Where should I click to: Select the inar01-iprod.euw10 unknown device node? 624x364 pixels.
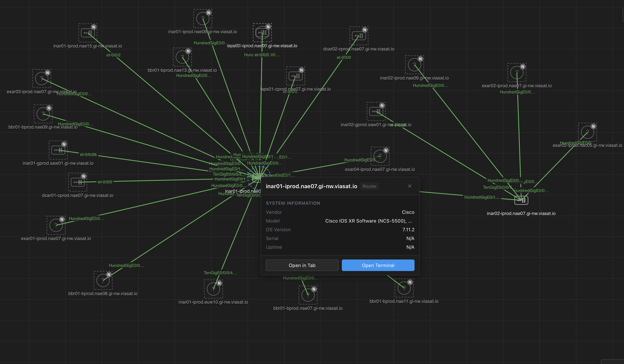(213, 289)
